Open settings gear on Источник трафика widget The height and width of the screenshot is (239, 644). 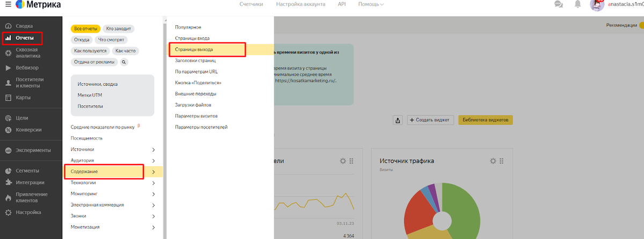click(493, 161)
